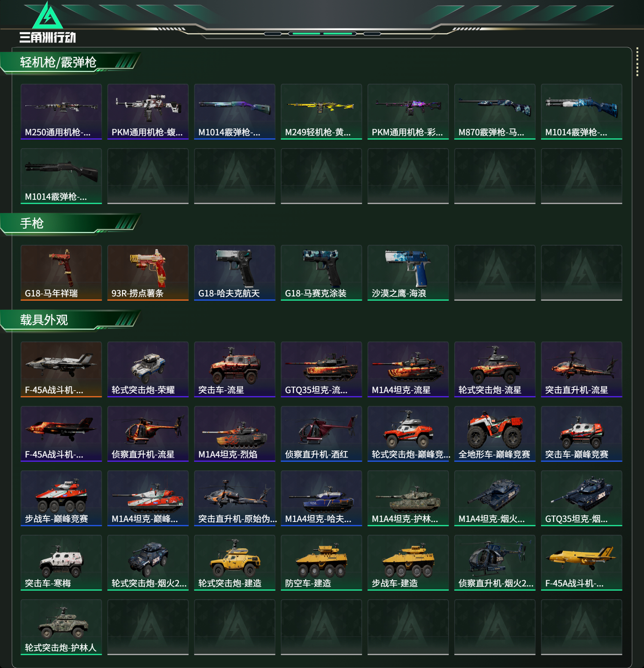Select the G18-马年祥瑞 pistol skin
Viewport: 644px width, 668px height.
pyautogui.click(x=61, y=272)
